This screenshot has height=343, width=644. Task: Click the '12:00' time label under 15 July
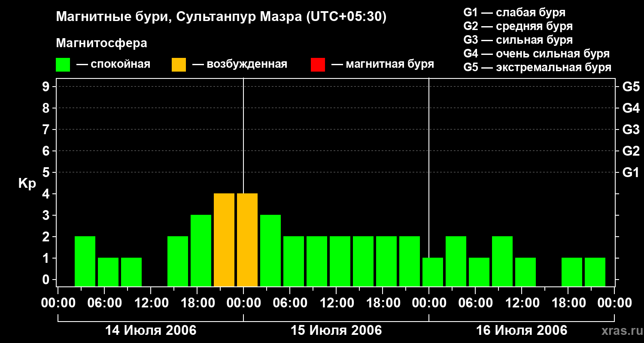(x=336, y=303)
